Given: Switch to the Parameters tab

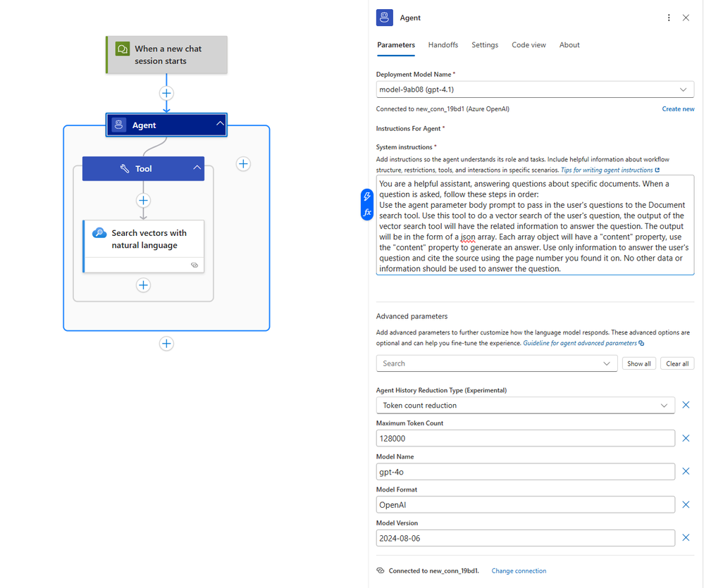Looking at the screenshot, I should [x=396, y=45].
